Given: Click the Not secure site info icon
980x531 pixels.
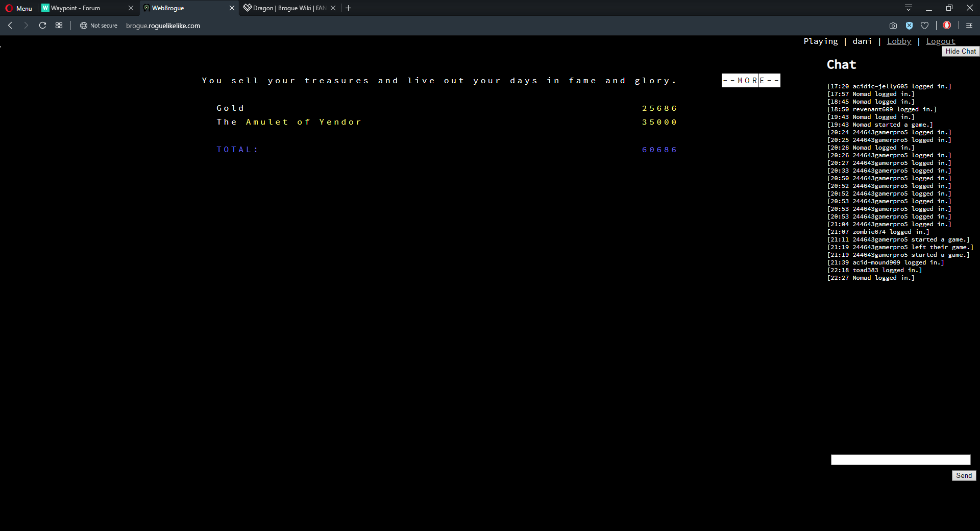Looking at the screenshot, I should pyautogui.click(x=84, y=26).
